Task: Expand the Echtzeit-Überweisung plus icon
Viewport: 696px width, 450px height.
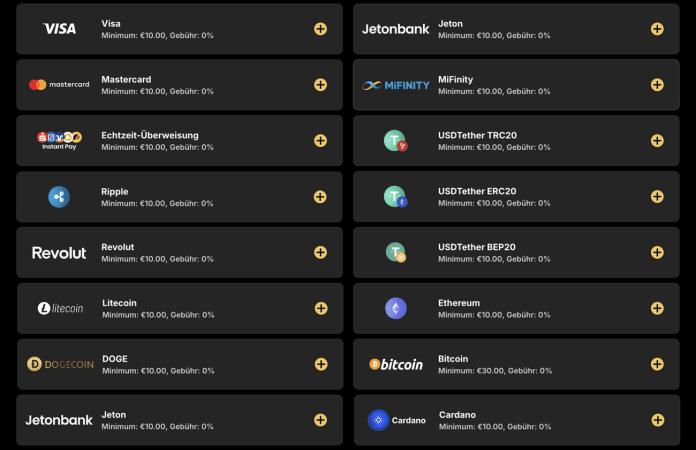Action: tap(320, 141)
